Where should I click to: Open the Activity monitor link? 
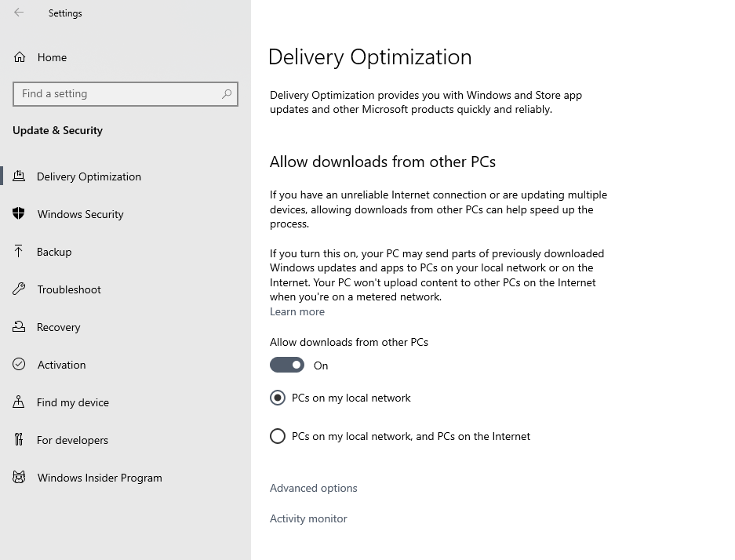[x=308, y=518]
